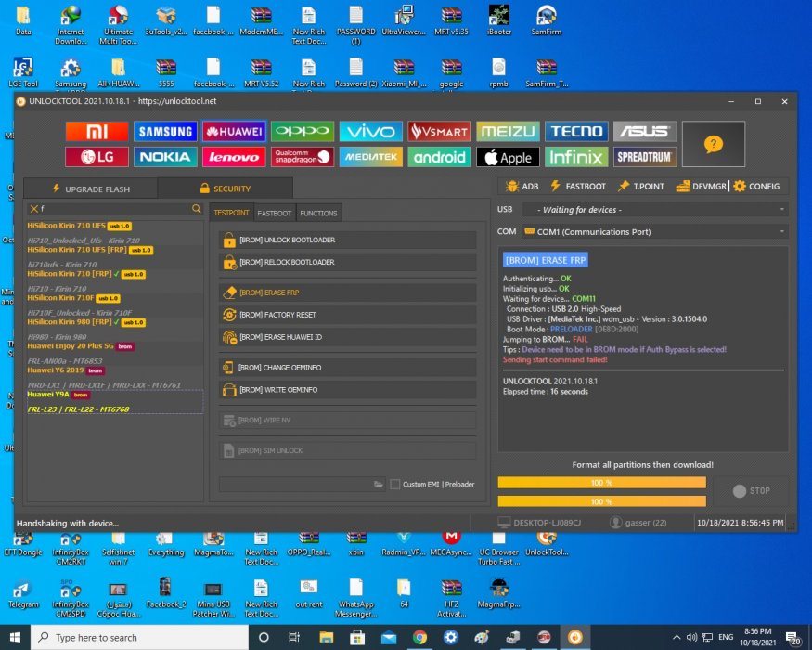Open the Windows Start menu

click(x=15, y=637)
